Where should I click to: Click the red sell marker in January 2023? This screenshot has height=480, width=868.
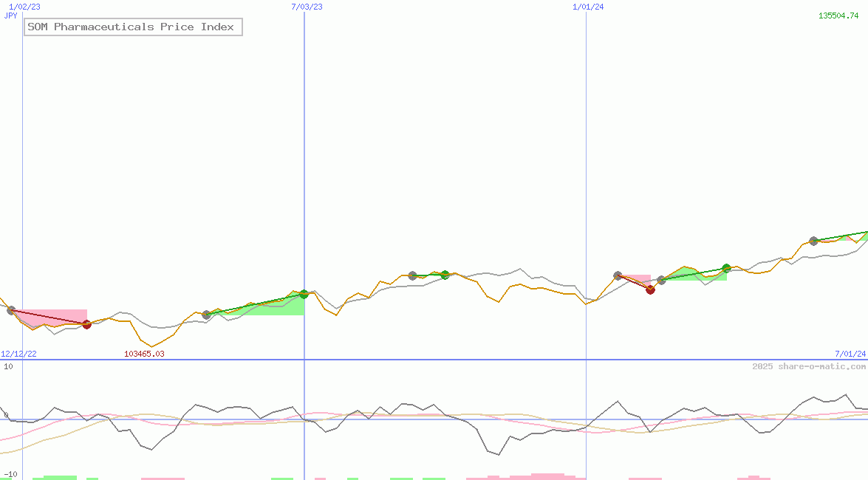coord(87,323)
